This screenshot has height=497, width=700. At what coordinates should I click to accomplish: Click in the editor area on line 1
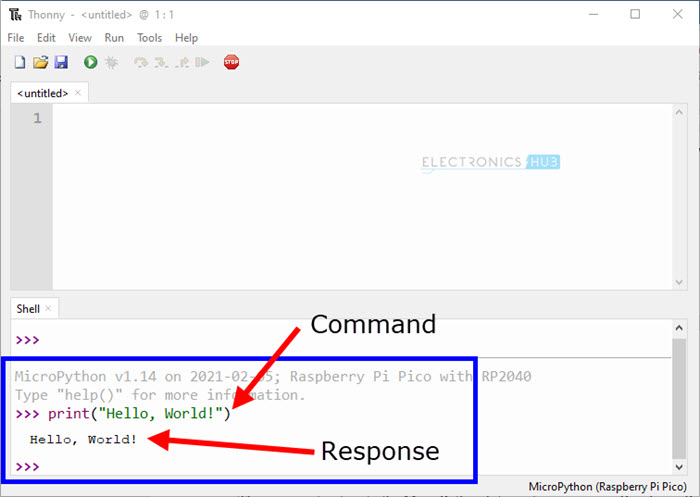pyautogui.click(x=300, y=119)
